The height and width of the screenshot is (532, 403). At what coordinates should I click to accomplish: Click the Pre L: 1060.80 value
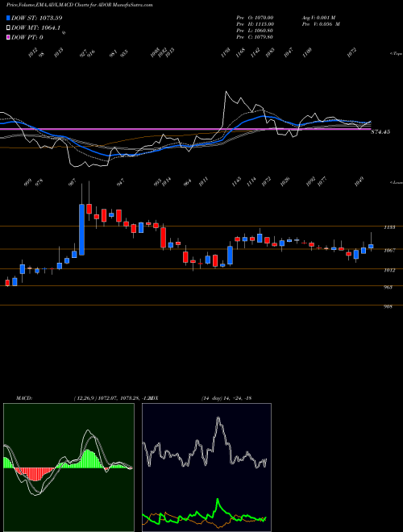[255, 31]
